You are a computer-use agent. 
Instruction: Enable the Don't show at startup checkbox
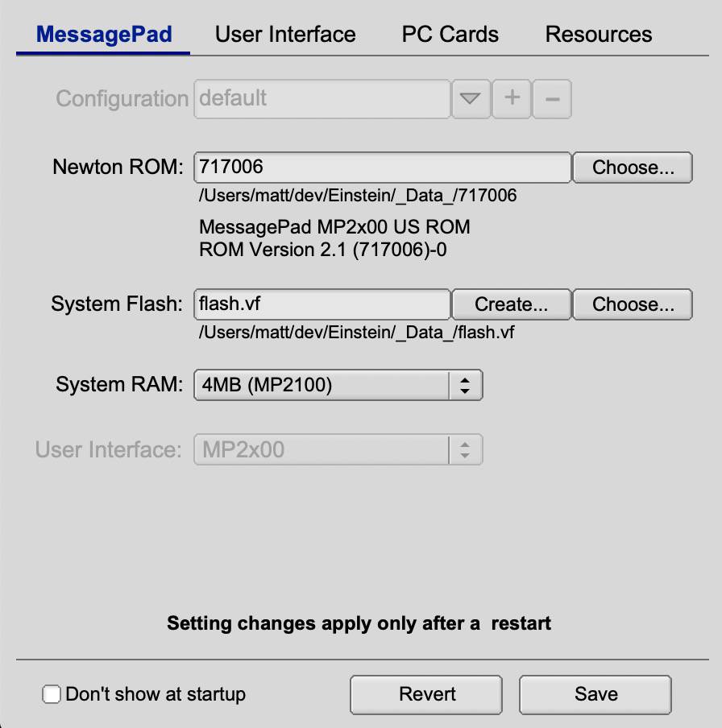click(x=52, y=694)
